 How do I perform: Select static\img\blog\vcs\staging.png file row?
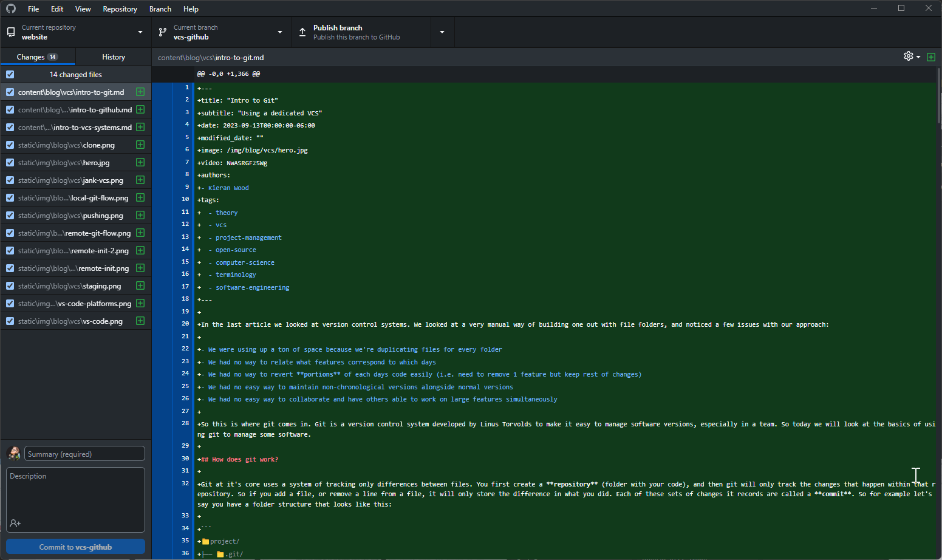(75, 285)
